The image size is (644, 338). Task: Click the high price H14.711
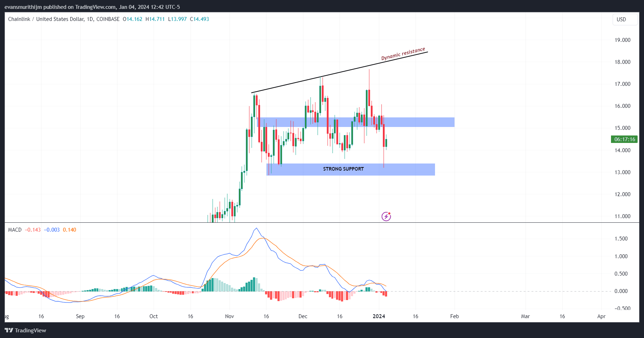155,19
